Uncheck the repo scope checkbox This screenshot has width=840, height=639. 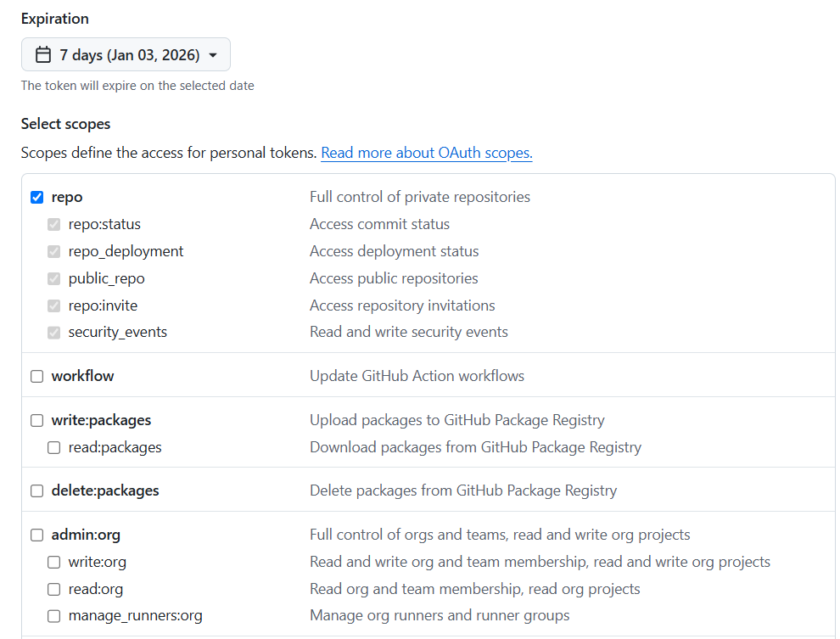(36, 197)
